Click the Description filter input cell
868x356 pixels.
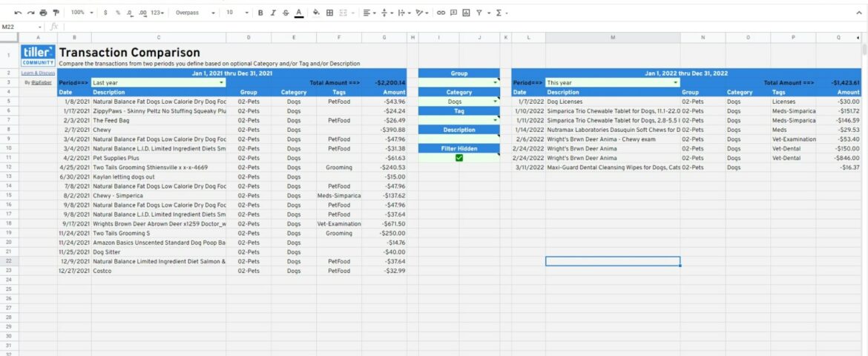(459, 139)
